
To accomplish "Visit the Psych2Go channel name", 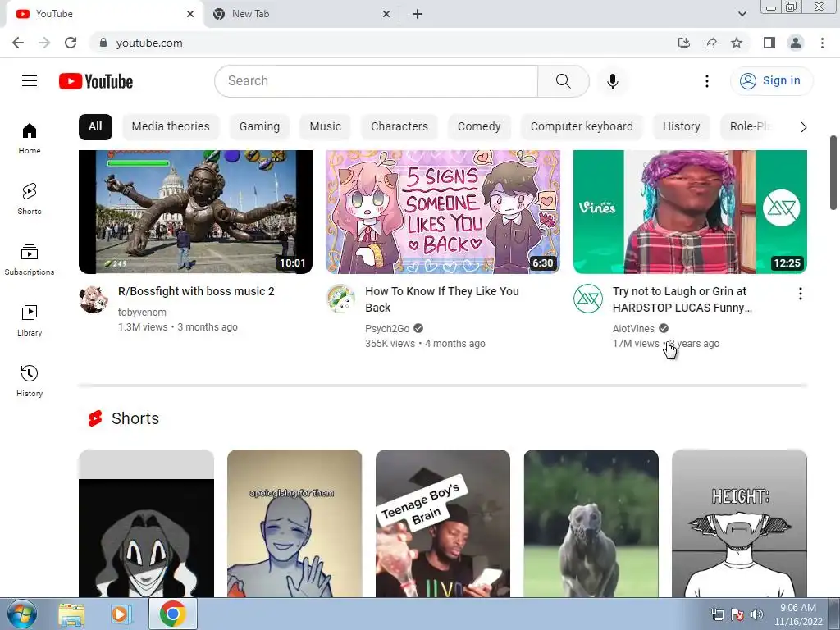I will (x=387, y=328).
